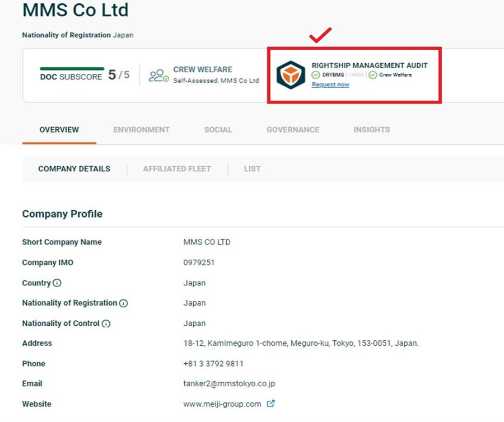The height and width of the screenshot is (422, 504).
Task: Click Short Company Name value MMS CO LTD
Action: tap(207, 242)
